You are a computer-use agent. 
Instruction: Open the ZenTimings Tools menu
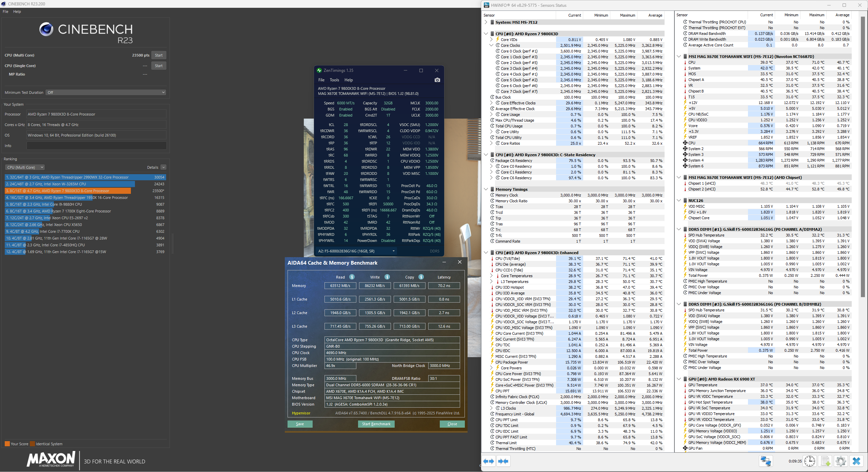point(334,80)
